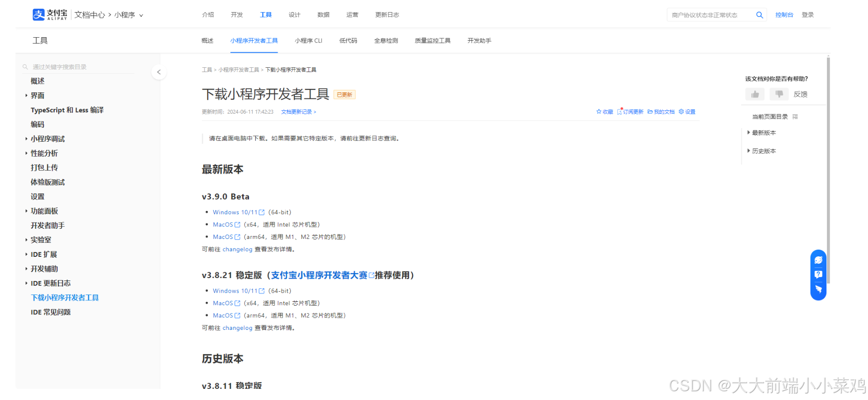Open the 更新日志 top menu
Screen dimensions: 868x400
387,15
